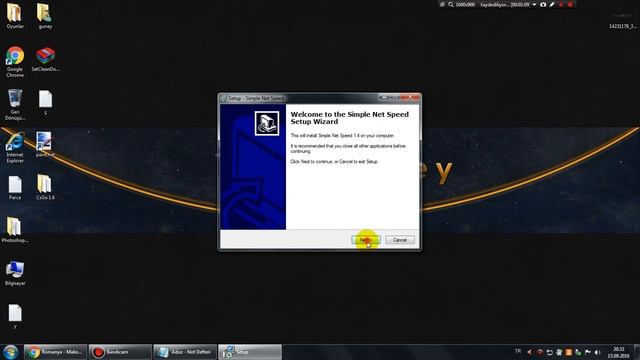640x360 pixels.
Task: Click the Bandicam pencil draw icon
Action: (x=552, y=4)
